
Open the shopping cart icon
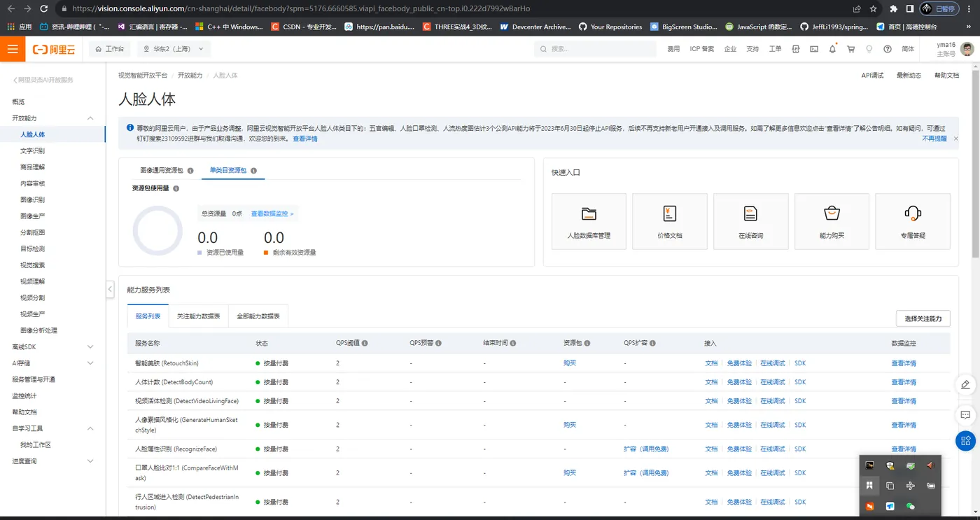[x=851, y=49]
